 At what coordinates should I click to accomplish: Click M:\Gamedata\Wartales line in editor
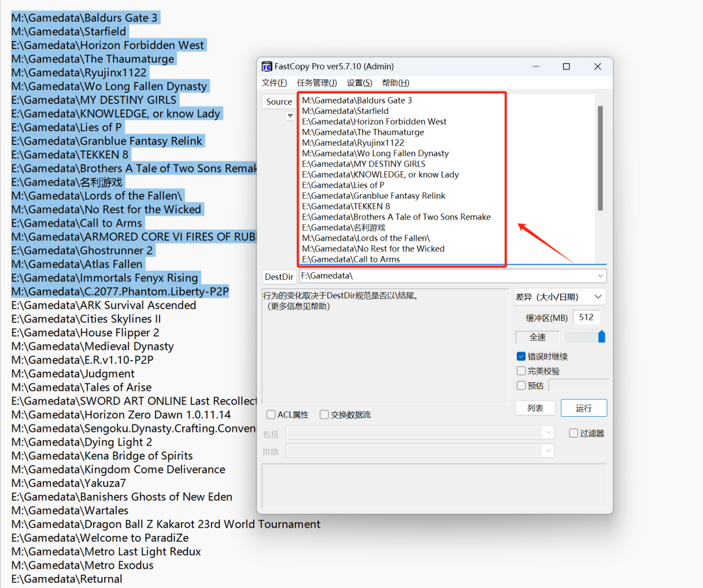(x=70, y=511)
